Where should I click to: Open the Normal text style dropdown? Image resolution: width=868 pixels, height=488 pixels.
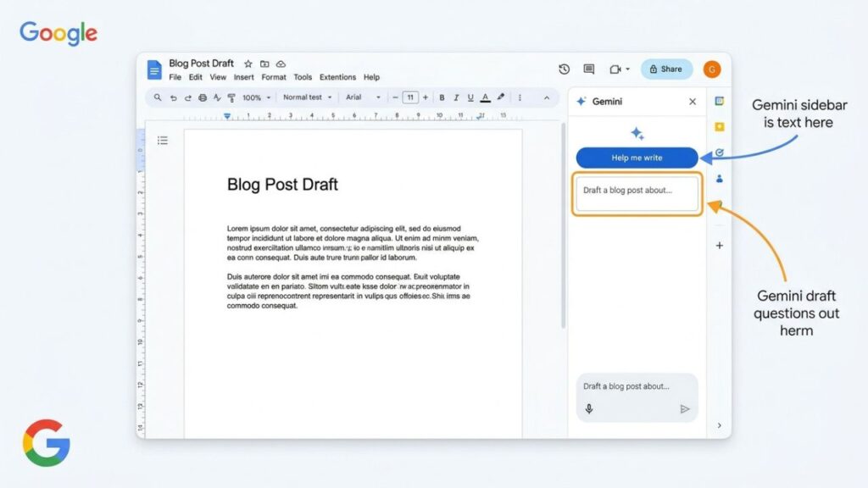click(307, 97)
